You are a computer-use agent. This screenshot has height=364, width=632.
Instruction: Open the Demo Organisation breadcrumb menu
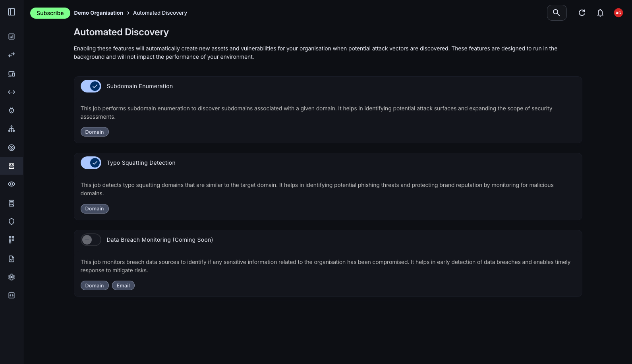click(98, 13)
